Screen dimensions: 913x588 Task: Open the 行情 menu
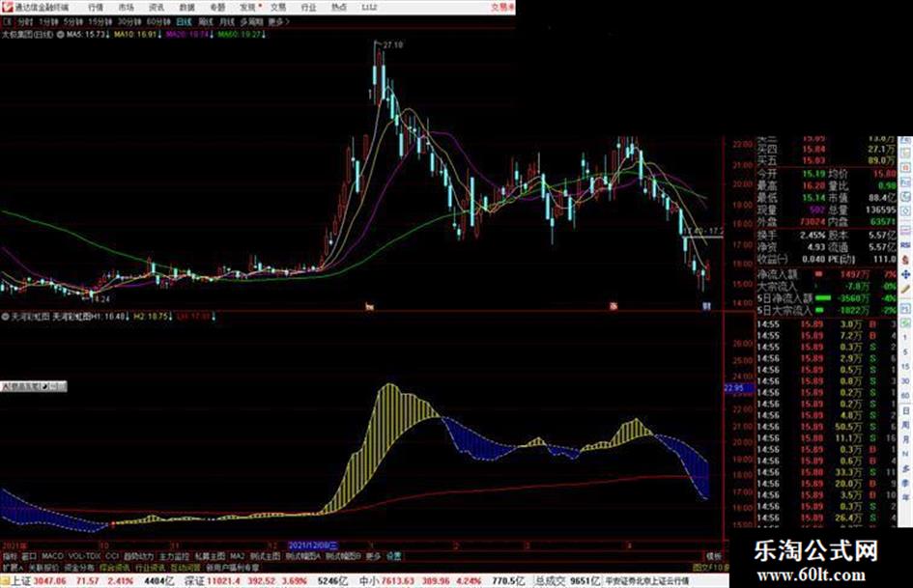96,8
